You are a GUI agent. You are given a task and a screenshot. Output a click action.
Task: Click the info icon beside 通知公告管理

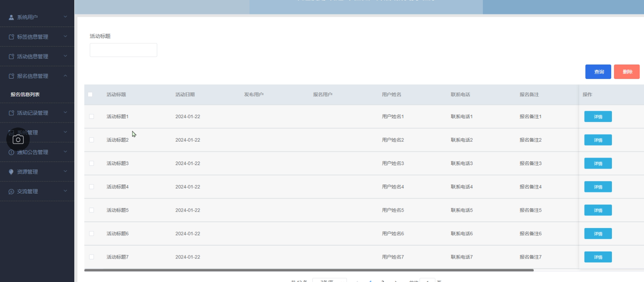click(x=11, y=152)
